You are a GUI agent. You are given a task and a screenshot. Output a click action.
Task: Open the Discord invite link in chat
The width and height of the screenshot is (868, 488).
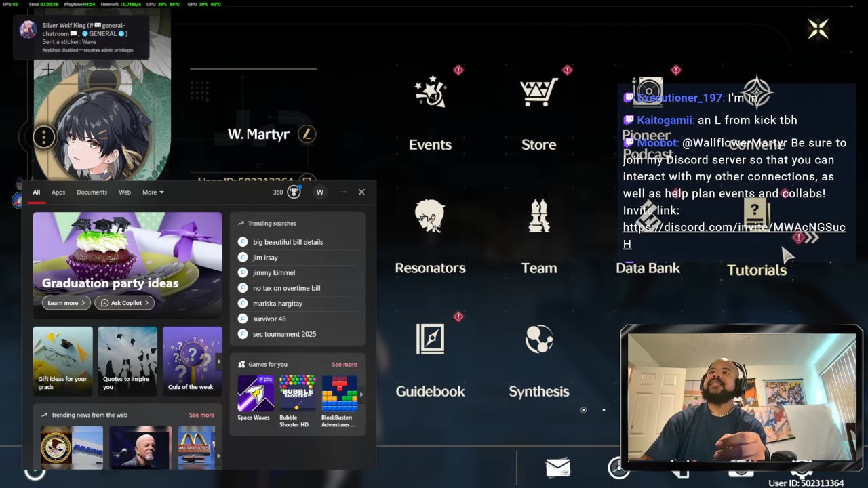(734, 235)
